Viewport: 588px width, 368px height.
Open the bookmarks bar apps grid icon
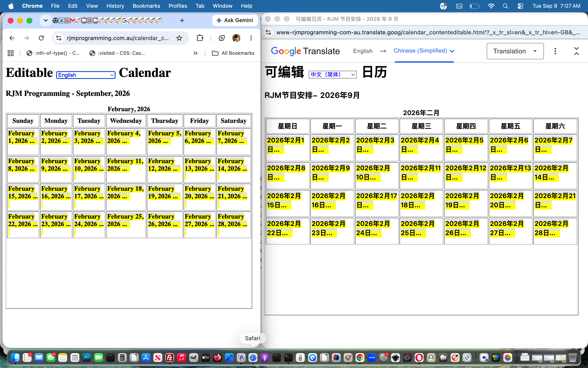pyautogui.click(x=11, y=53)
